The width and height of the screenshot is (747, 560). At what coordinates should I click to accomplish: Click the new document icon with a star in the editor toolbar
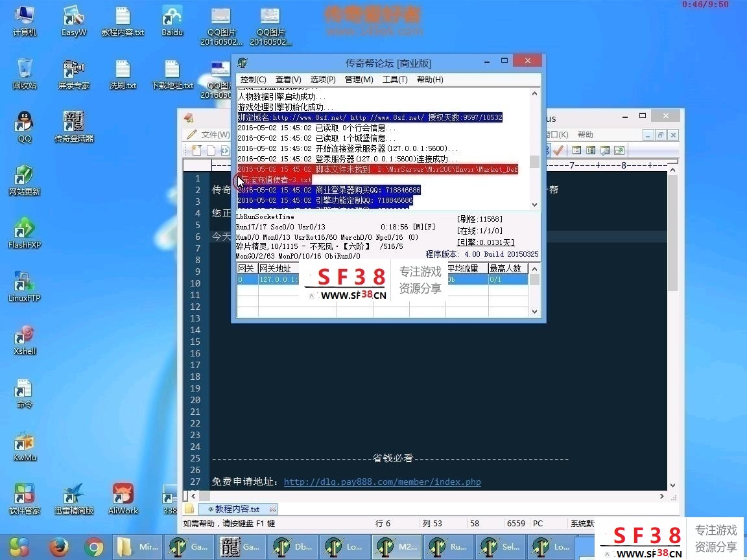point(196,150)
